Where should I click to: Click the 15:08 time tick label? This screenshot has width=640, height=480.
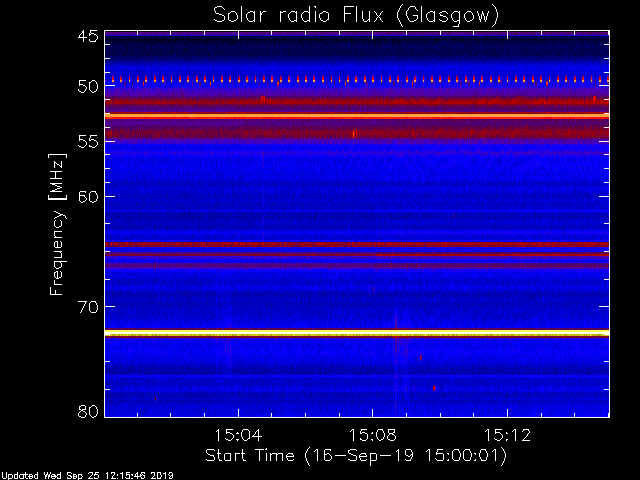[373, 435]
